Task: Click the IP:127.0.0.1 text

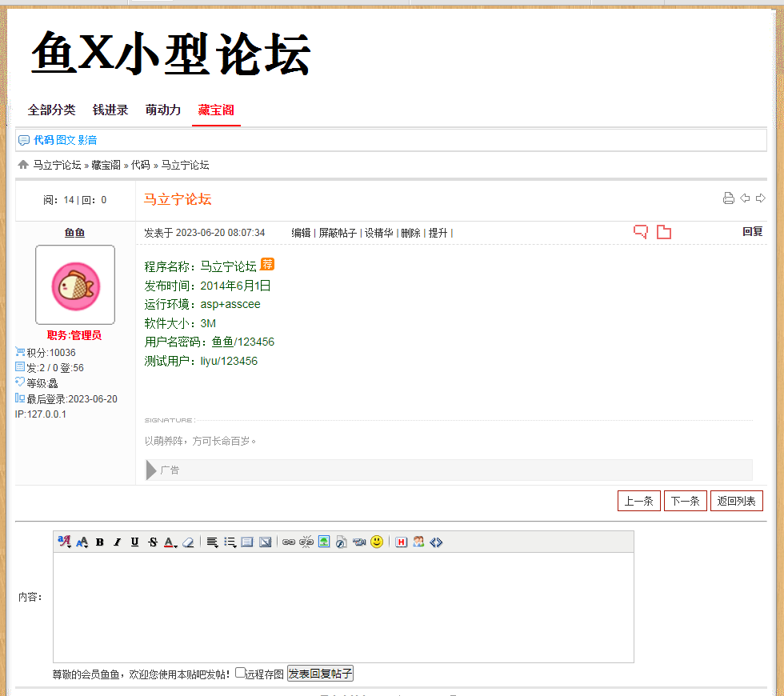Action: click(x=41, y=414)
